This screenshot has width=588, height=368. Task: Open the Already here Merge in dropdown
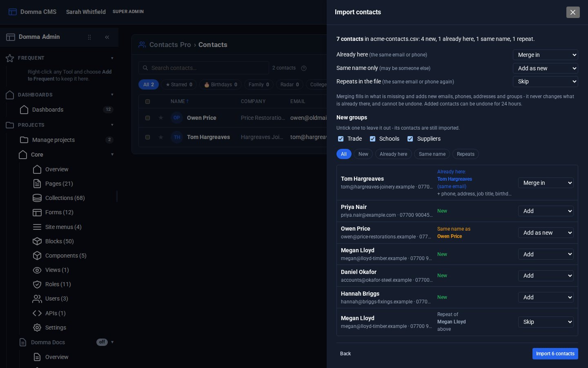(x=546, y=55)
